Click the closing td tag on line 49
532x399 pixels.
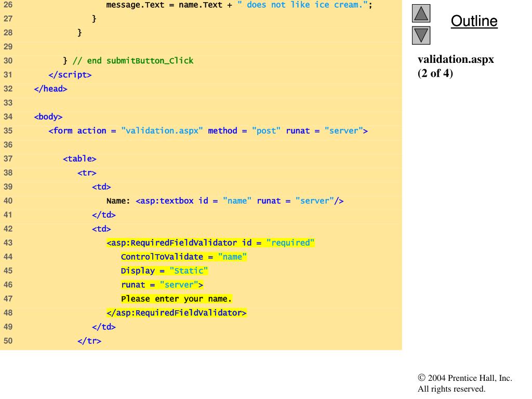(x=104, y=327)
